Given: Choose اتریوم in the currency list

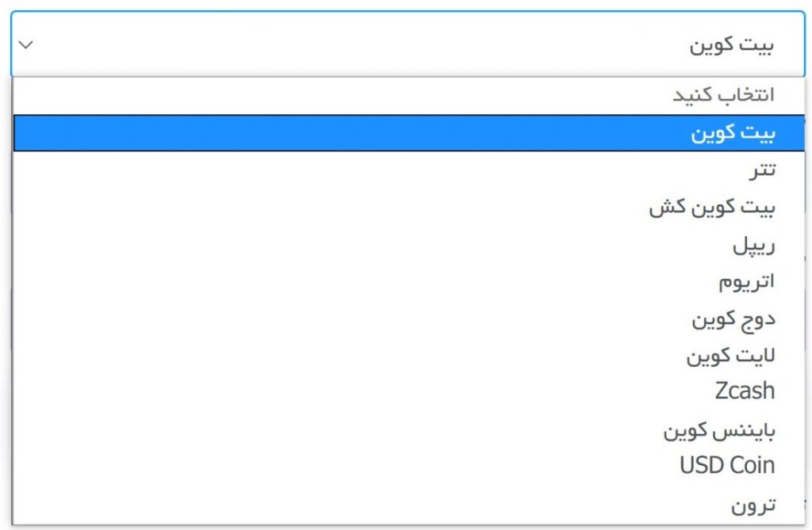Looking at the screenshot, I should pyautogui.click(x=408, y=281).
